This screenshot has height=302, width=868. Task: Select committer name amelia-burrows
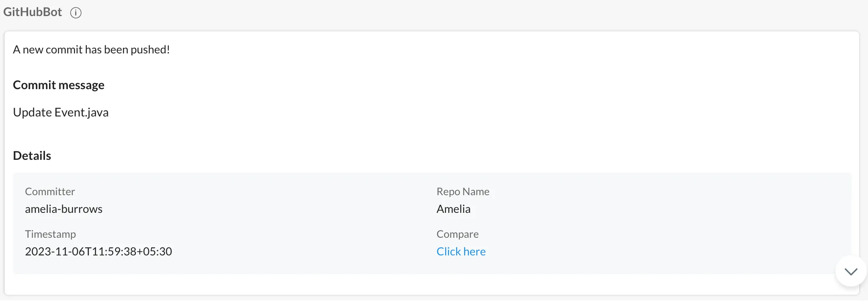coord(63,209)
